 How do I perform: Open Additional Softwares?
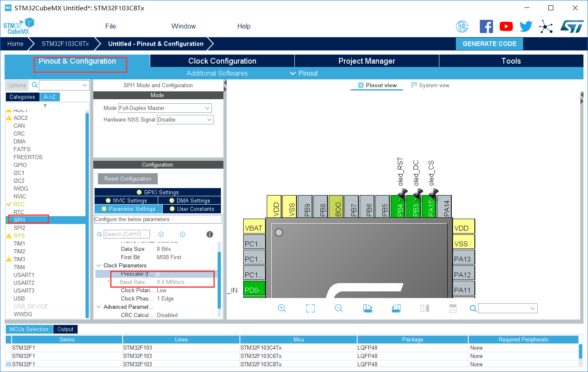(217, 73)
